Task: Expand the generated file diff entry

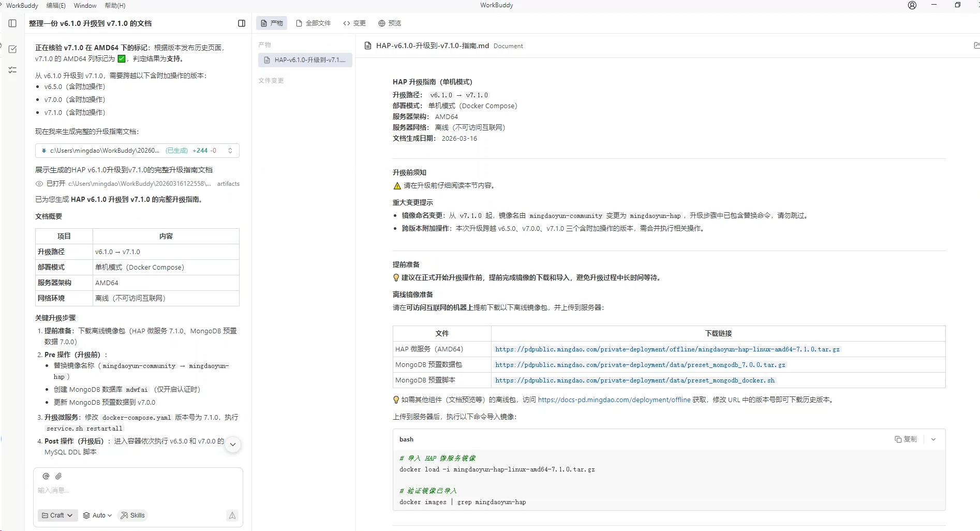Action: pos(230,151)
